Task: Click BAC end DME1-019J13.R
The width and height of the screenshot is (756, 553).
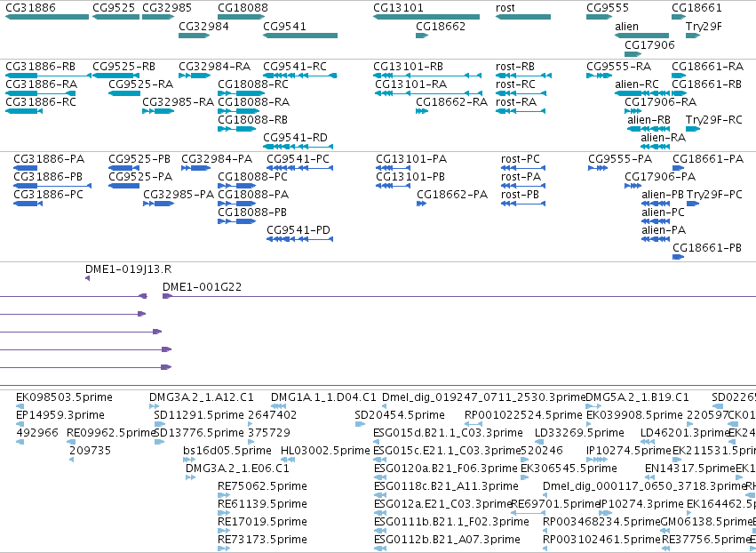Action: pos(87,278)
